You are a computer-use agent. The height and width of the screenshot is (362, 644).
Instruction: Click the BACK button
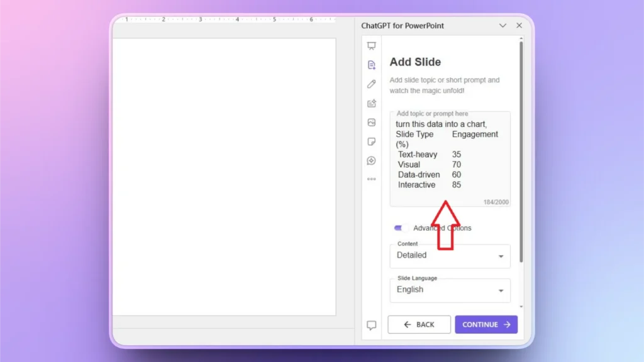pyautogui.click(x=419, y=324)
